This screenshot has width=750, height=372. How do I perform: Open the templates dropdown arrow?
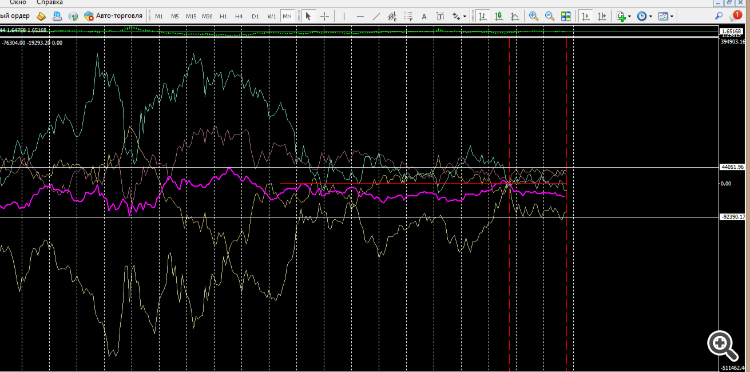(672, 16)
